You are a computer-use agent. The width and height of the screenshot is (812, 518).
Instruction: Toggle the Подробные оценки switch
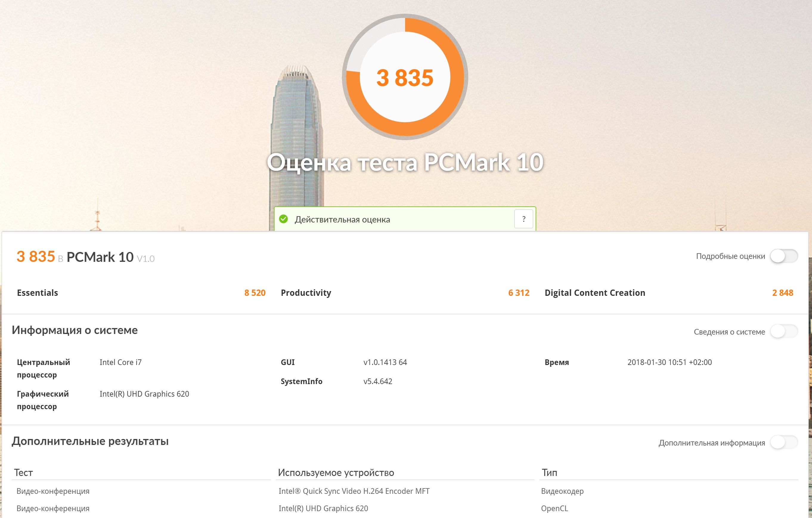click(x=784, y=256)
